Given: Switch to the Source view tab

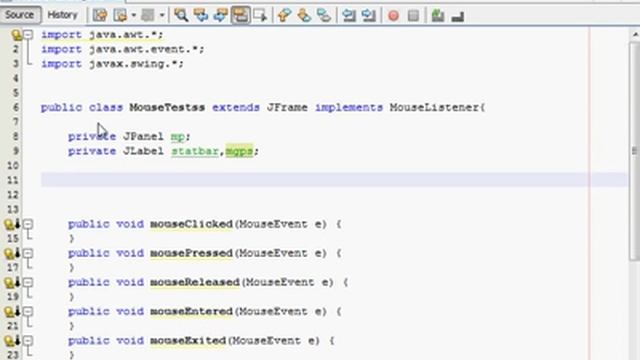Looking at the screenshot, I should click(20, 15).
